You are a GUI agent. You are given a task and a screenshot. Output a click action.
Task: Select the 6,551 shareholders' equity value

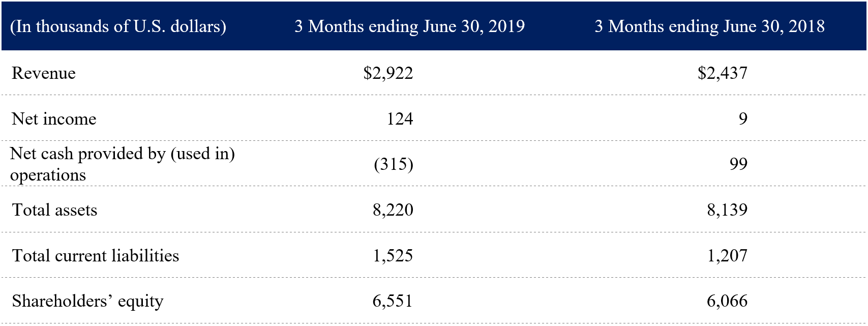click(393, 301)
